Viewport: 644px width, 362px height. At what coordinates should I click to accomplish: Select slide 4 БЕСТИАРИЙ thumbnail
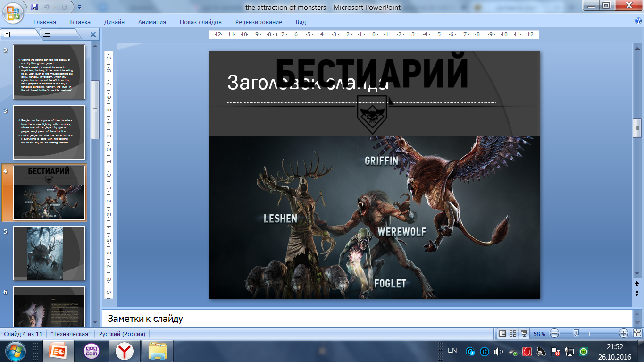(49, 193)
